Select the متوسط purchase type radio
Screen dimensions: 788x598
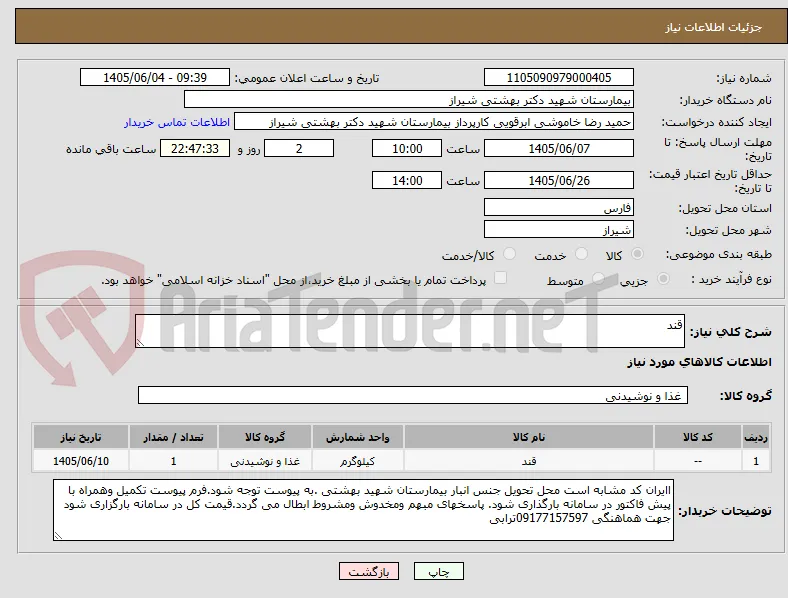pyautogui.click(x=598, y=278)
